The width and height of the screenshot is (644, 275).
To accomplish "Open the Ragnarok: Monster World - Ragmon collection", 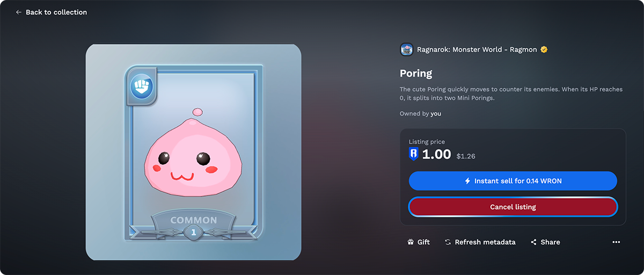I will tap(477, 49).
